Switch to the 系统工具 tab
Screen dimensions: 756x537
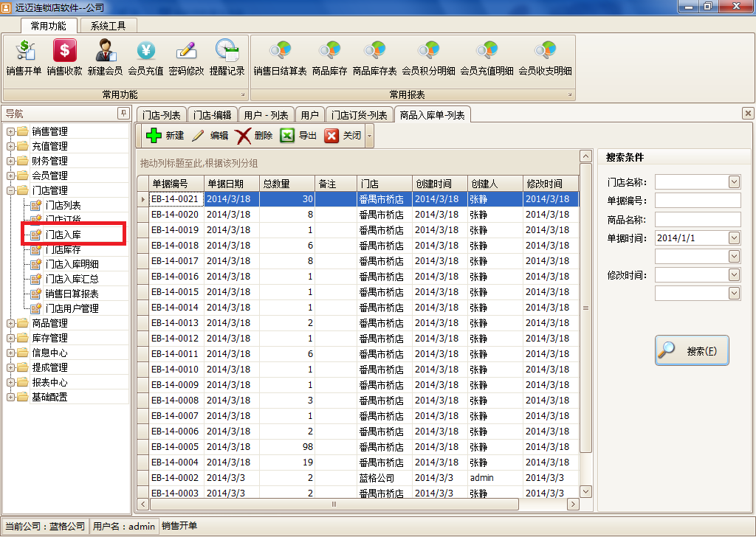click(109, 26)
